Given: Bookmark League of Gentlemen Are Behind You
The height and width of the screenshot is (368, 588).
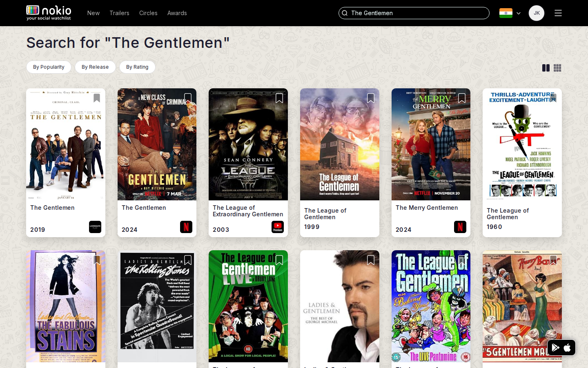Looking at the screenshot, I should (462, 260).
